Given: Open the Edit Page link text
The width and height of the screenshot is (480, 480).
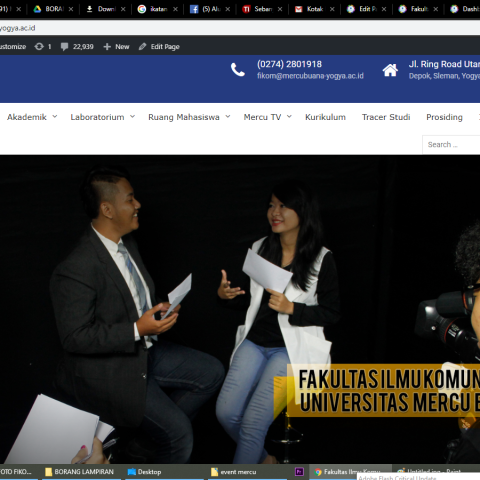Looking at the screenshot, I should pyautogui.click(x=165, y=47).
